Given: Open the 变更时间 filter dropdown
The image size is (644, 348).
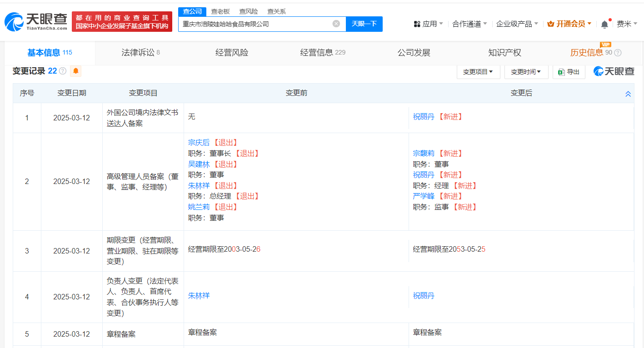Looking at the screenshot, I should click(x=526, y=72).
